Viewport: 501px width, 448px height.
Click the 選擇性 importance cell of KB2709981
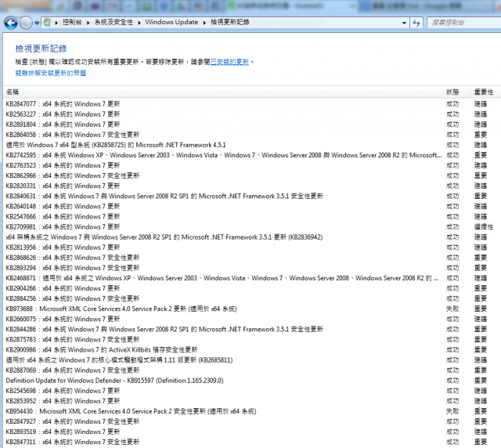[484, 226]
